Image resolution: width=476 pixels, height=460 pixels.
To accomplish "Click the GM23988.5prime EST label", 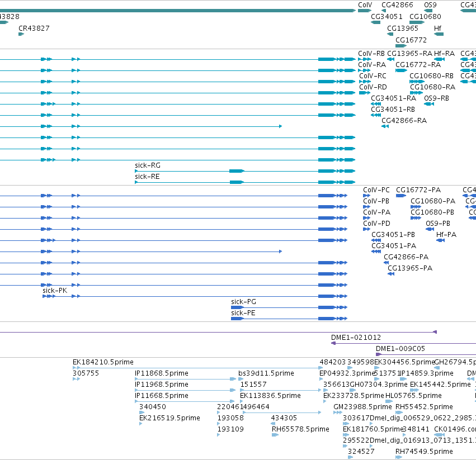I will (x=362, y=407).
